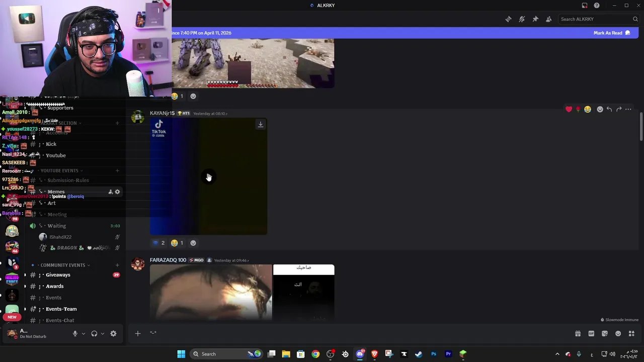The image size is (644, 362).
Task: Collapse the COMMUNITY EVENTS category
Action: click(63, 265)
